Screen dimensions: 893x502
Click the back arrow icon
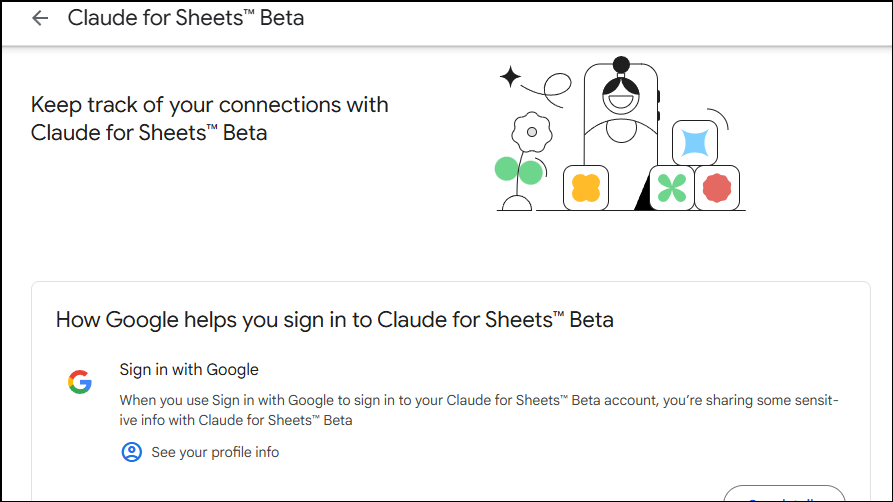(40, 19)
